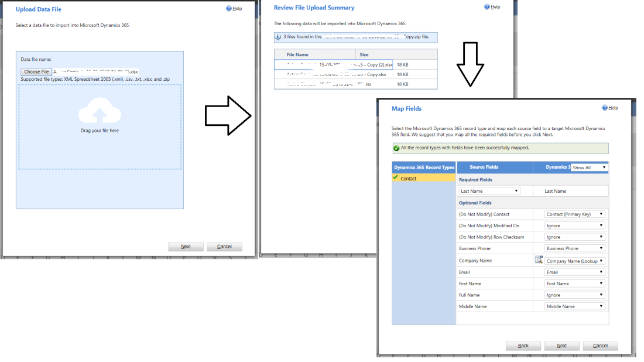Expand the Middle Name target field dropdown
This screenshot has width=644, height=362.
pyautogui.click(x=574, y=306)
